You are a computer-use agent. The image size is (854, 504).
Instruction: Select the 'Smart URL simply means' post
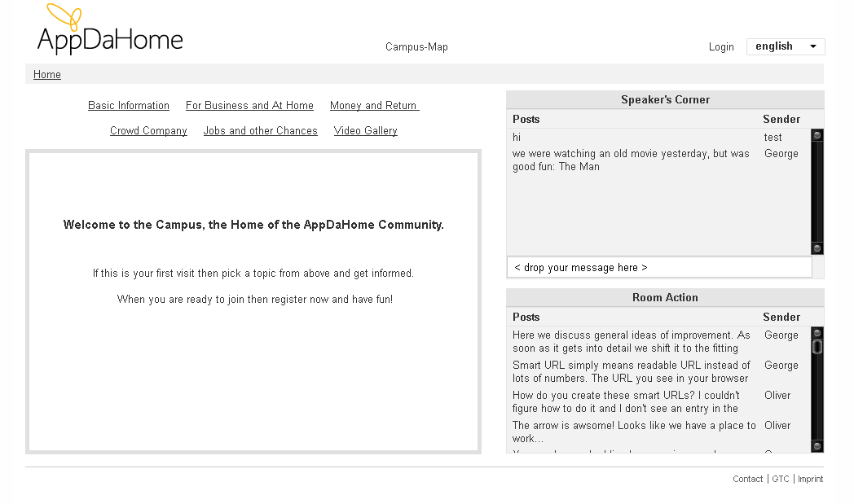pos(632,372)
